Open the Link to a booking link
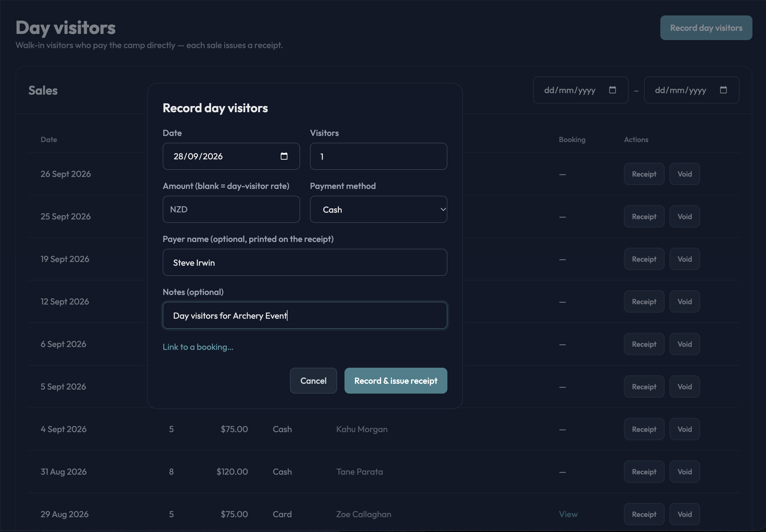The image size is (766, 532). point(198,347)
